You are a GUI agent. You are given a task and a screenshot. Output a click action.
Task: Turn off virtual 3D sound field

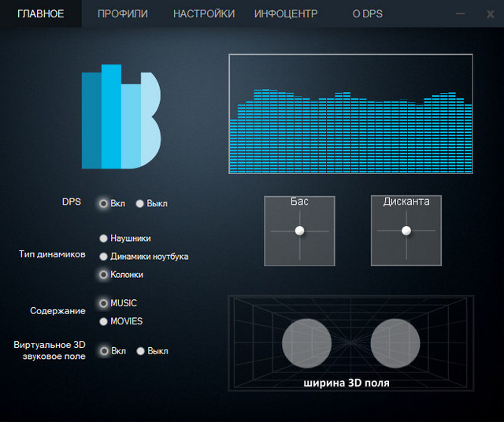(x=141, y=351)
